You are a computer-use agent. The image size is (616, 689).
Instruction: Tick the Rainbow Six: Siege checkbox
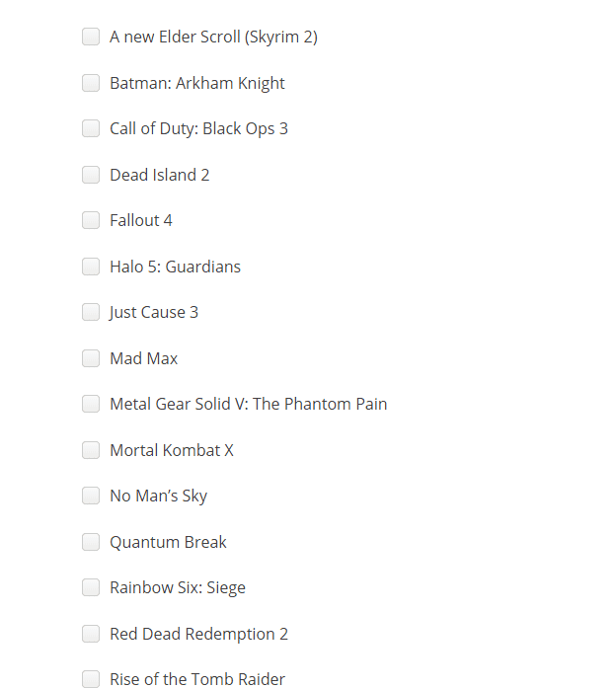tap(91, 588)
